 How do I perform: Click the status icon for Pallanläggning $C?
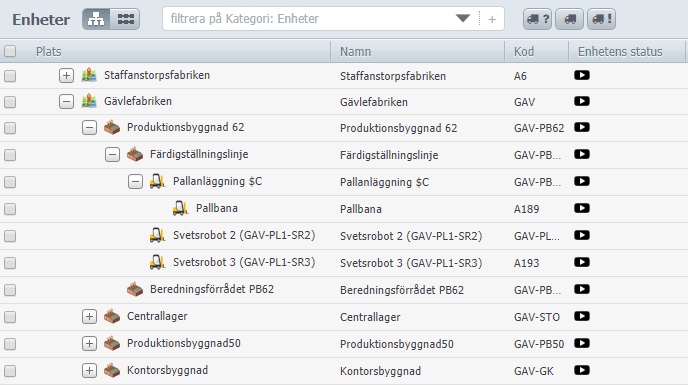(582, 181)
